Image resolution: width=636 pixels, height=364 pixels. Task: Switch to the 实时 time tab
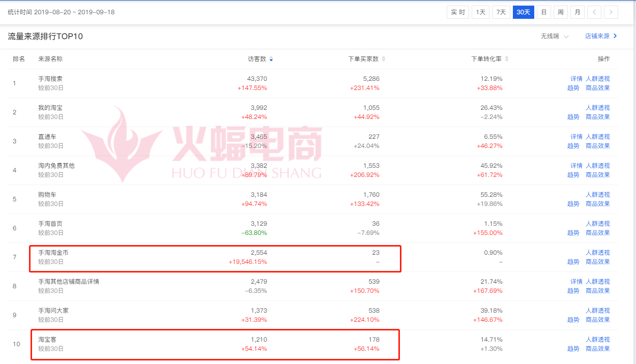(458, 12)
